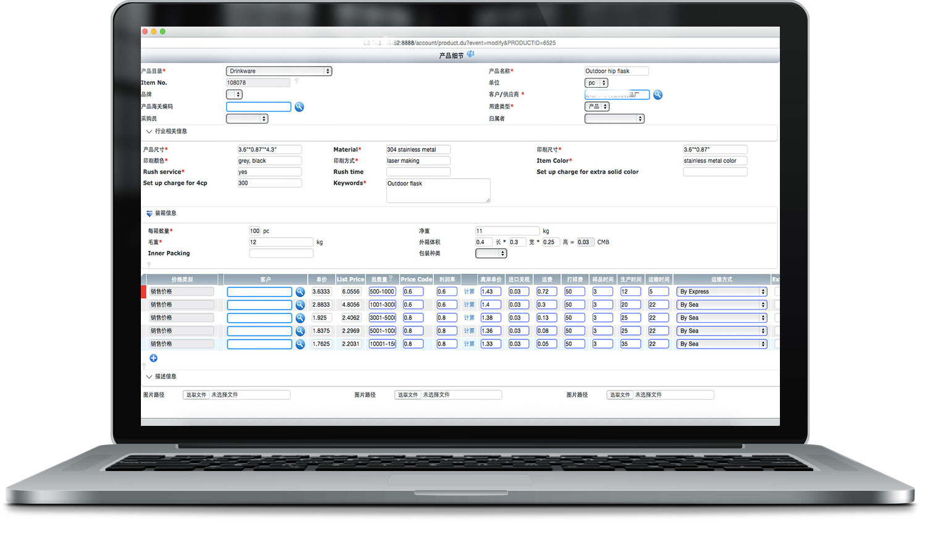Collapse the 描述信息 section

(x=149, y=377)
